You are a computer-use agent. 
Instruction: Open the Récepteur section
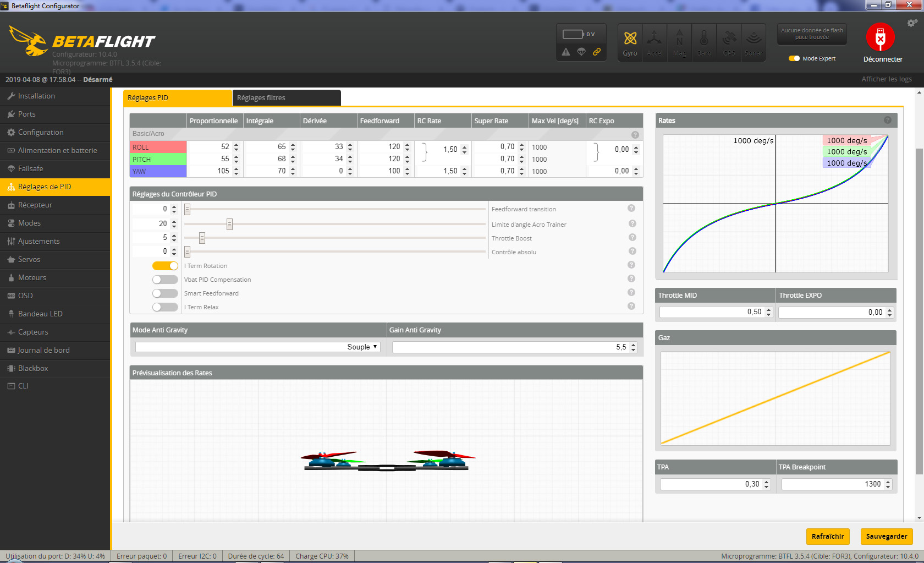[55, 205]
